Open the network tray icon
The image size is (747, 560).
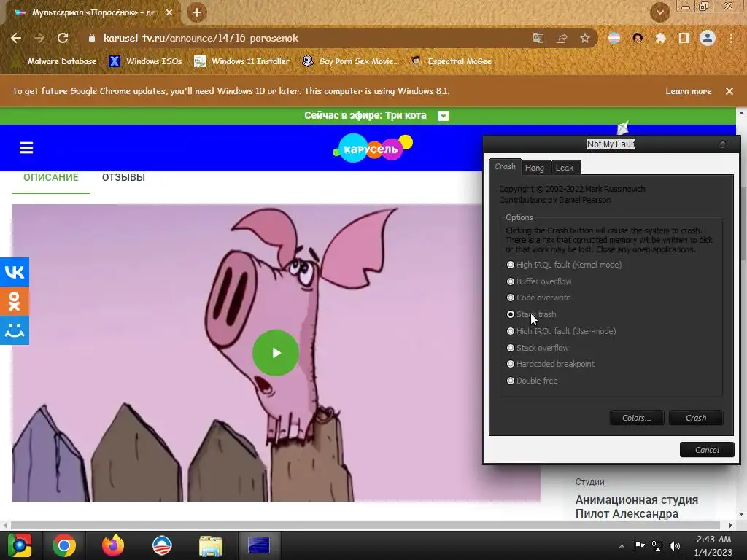point(657,546)
